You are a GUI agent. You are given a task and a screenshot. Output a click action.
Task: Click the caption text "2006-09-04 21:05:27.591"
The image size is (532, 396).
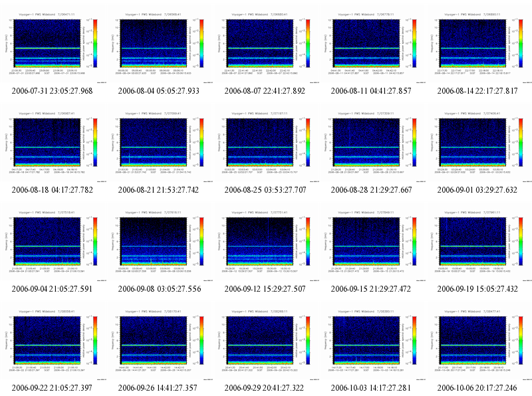tap(52, 289)
